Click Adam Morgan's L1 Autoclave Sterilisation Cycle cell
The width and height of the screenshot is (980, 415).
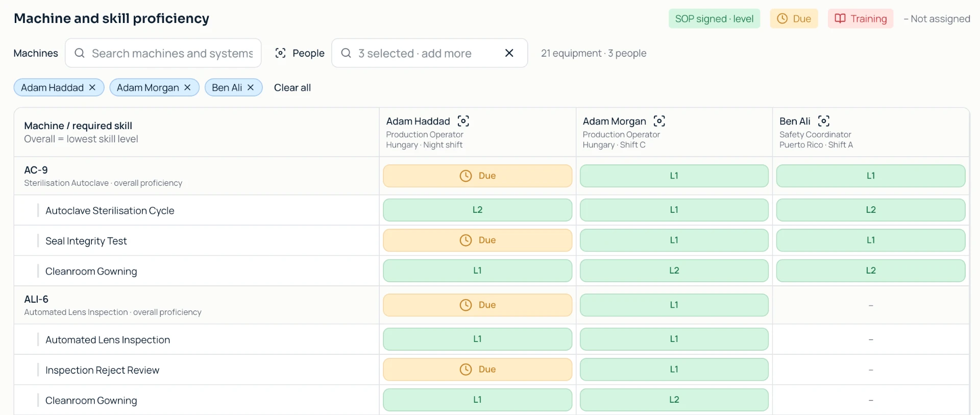tap(674, 210)
